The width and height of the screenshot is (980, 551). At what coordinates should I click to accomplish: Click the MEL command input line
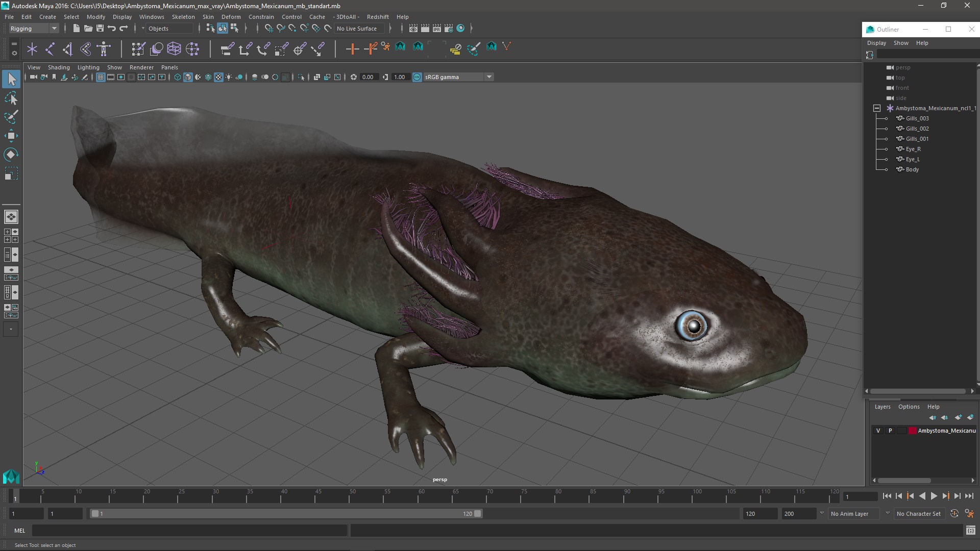(190, 531)
